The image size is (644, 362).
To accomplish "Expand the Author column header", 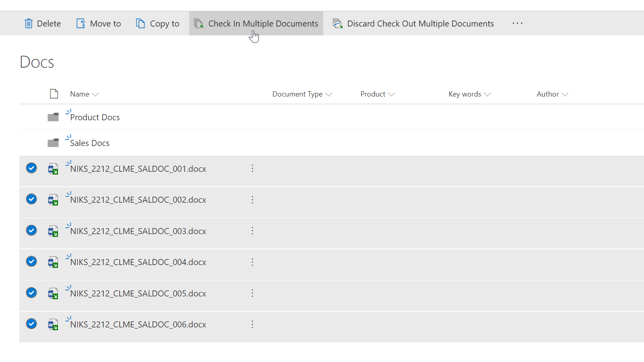I will click(553, 94).
